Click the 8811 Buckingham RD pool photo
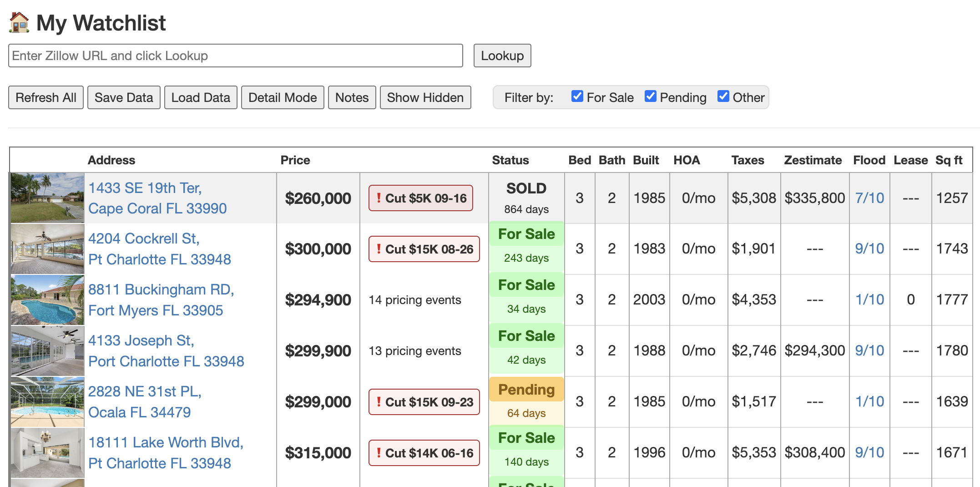The height and width of the screenshot is (487, 980). 47,300
